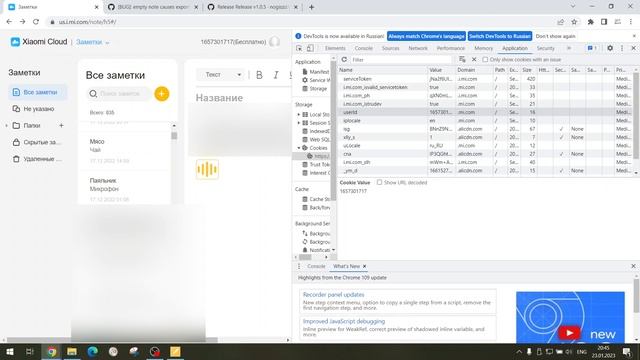Select the DevTools inspect element tool
Screen dimensions: 640x360
click(x=299, y=48)
